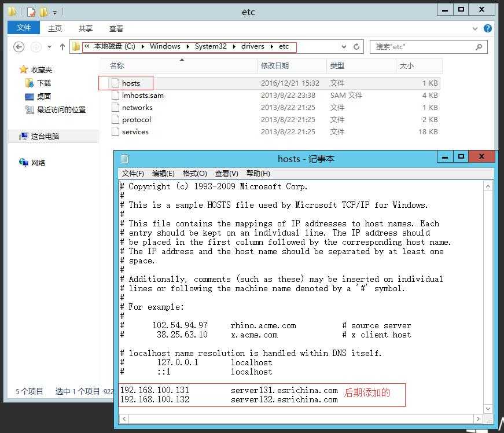Click the 这台电脑 computer icon
This screenshot has width=504, height=433.
24,136
